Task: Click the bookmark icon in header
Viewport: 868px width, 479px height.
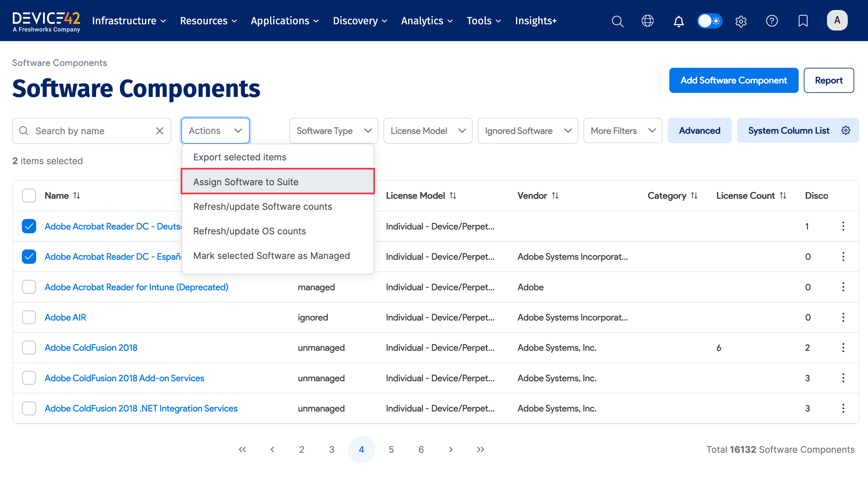Action: point(803,21)
